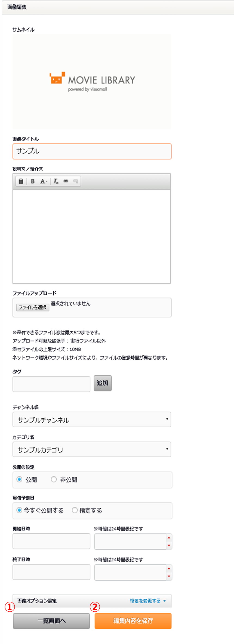Choose the 指定する schedule option
This screenshot has height=644, width=234.
(x=75, y=510)
